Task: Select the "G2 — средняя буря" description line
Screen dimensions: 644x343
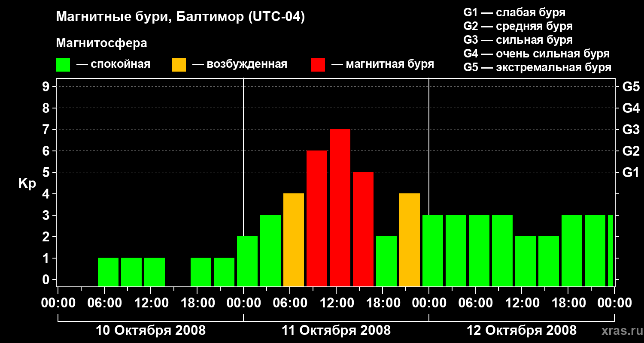Action: point(518,26)
